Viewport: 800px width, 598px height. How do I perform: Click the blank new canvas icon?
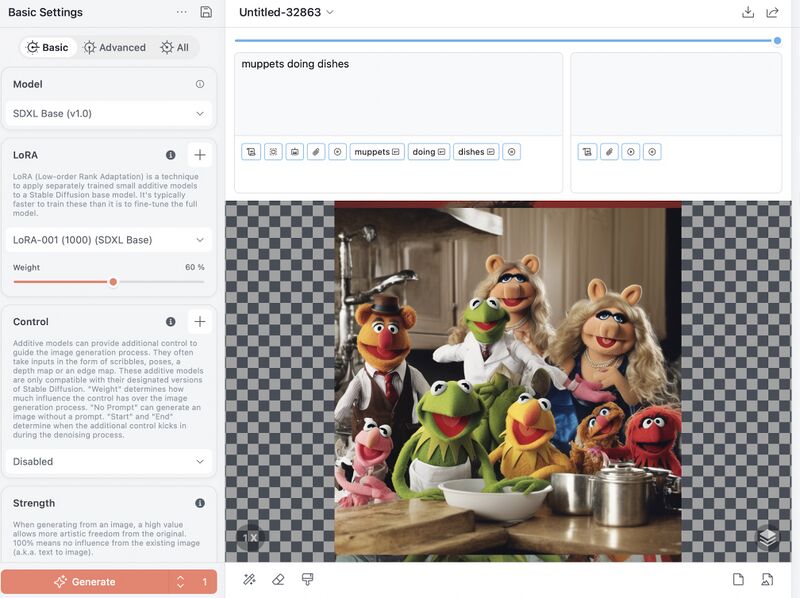click(x=738, y=580)
